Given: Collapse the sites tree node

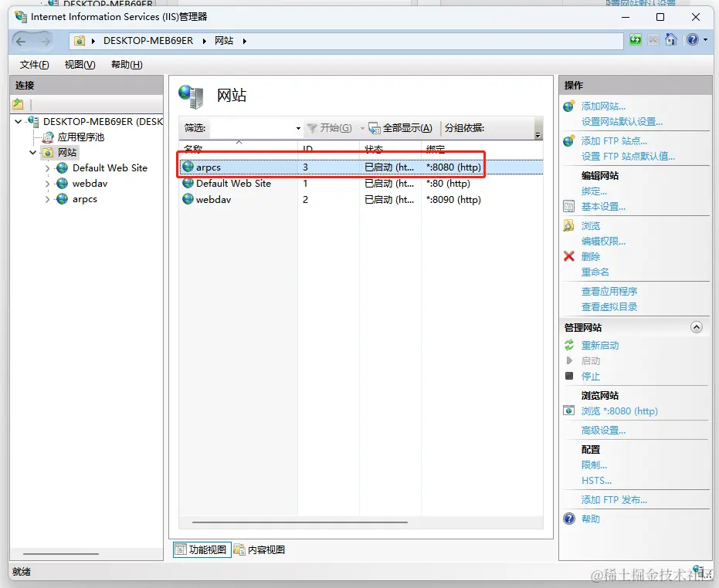Looking at the screenshot, I should coord(33,152).
